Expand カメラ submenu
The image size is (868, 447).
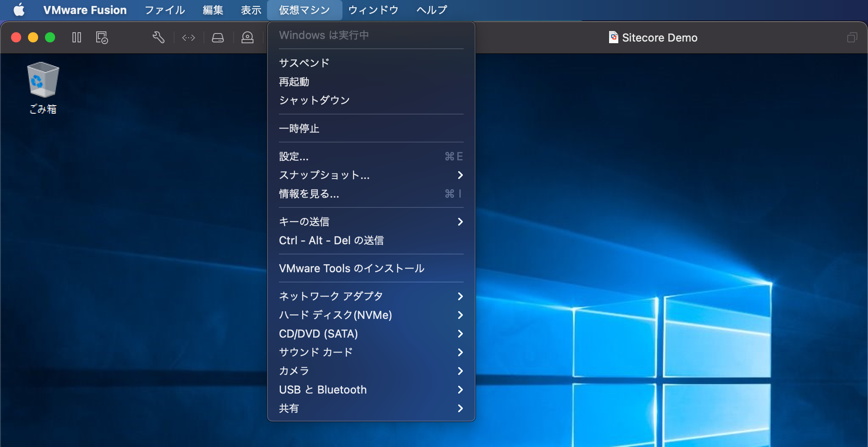(371, 371)
